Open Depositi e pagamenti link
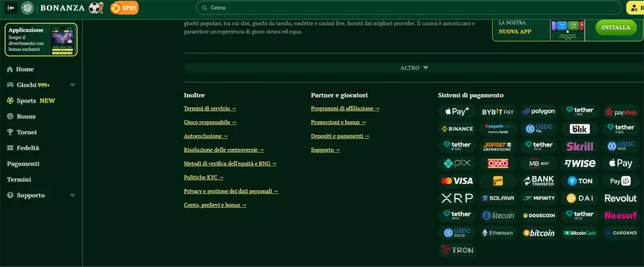Screen dimensions: 644x267 (340, 136)
